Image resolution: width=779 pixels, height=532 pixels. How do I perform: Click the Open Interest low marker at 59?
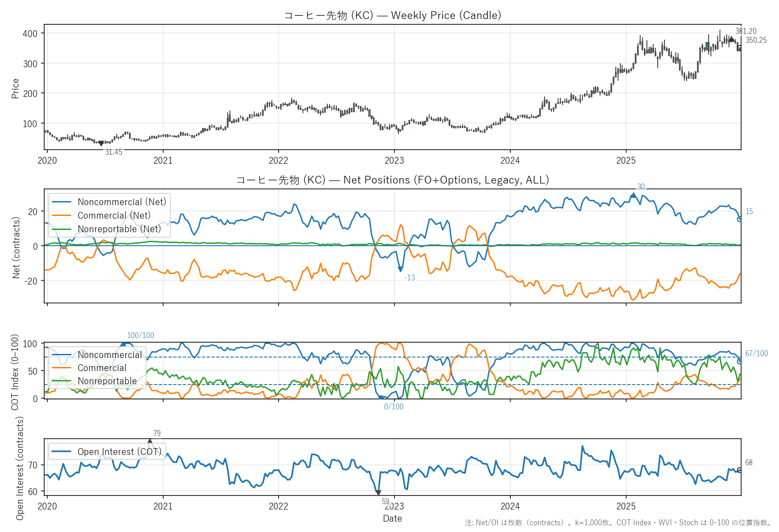click(378, 493)
